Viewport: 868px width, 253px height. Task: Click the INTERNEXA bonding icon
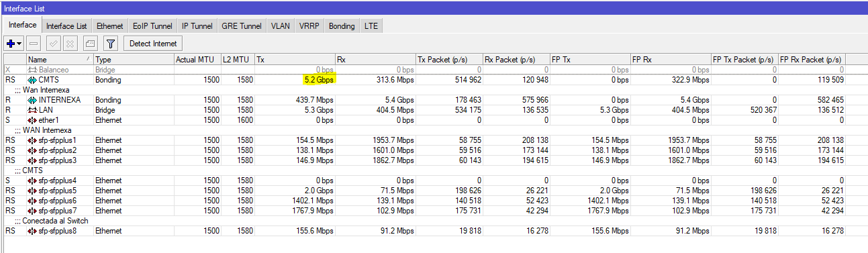tap(32, 100)
